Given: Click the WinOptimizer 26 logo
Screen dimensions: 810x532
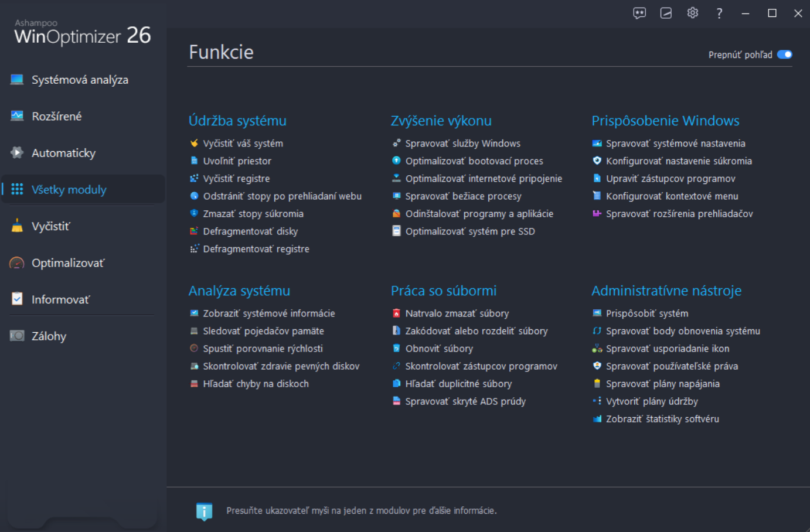Looking at the screenshot, I should tap(82, 33).
